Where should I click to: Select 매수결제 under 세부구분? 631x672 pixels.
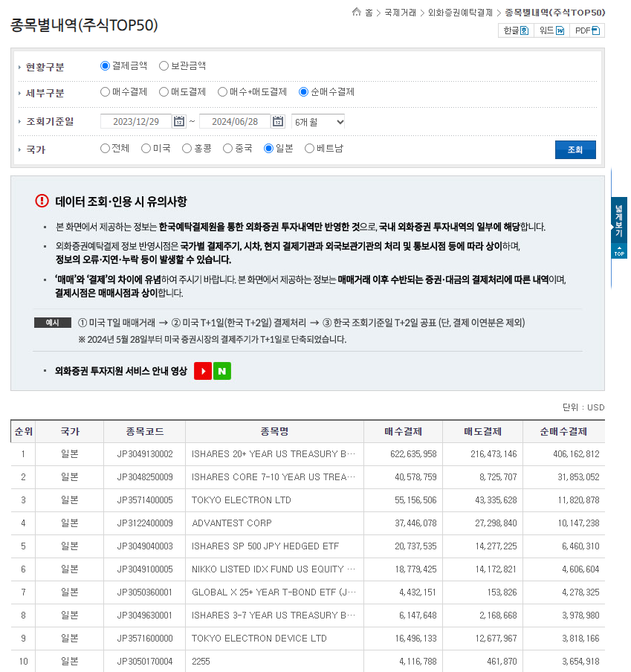[x=103, y=92]
